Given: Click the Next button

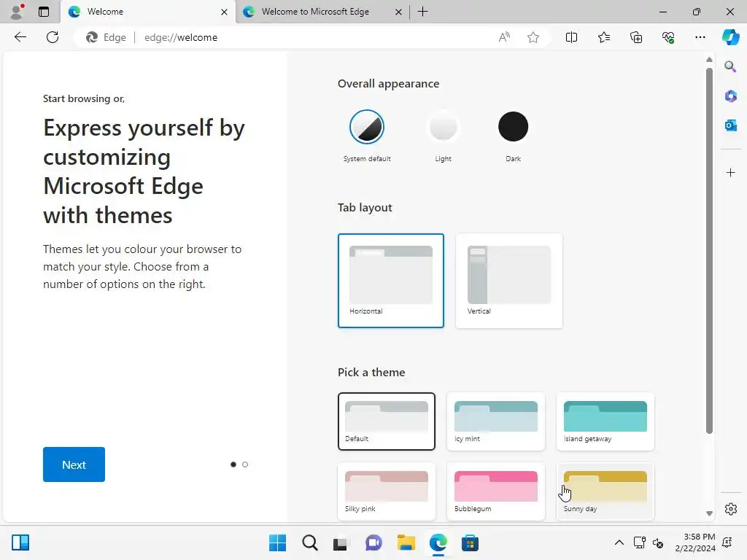Looking at the screenshot, I should (x=74, y=464).
